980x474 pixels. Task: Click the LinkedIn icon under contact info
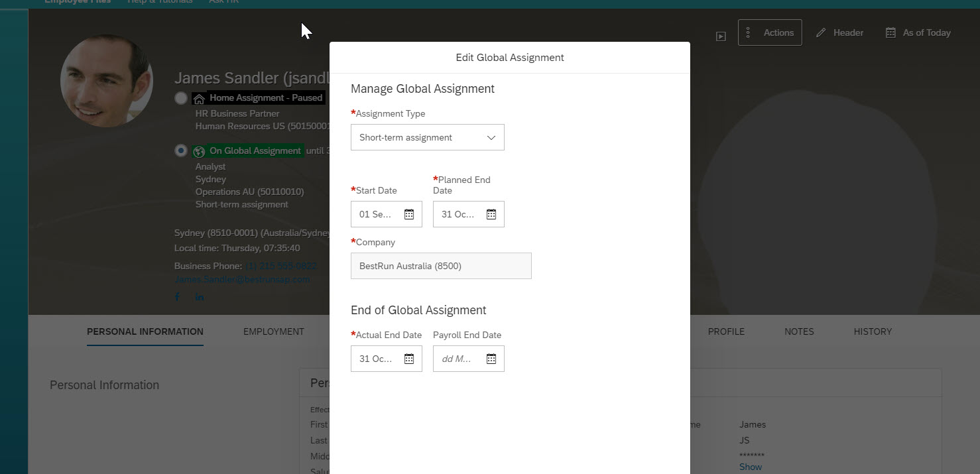click(x=200, y=297)
